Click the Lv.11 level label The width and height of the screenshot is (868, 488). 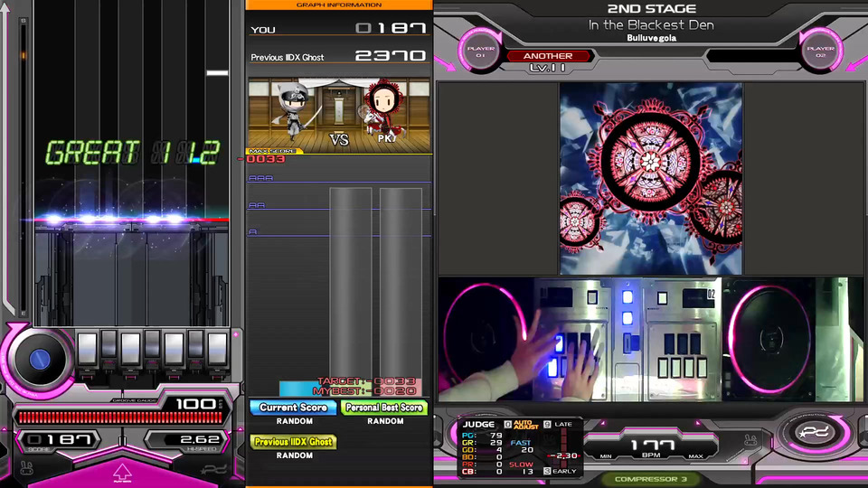[547, 68]
